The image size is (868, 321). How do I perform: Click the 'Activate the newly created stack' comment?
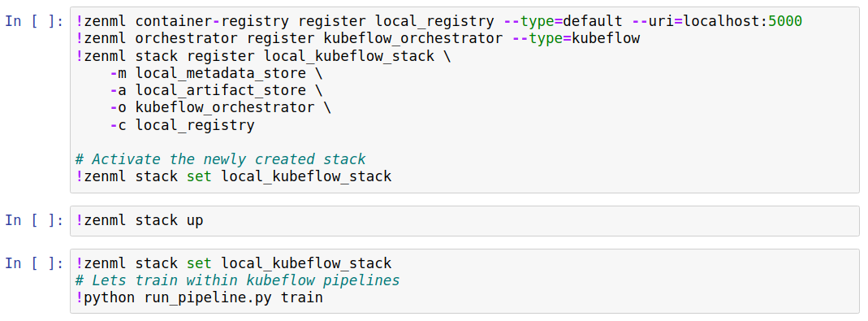(x=220, y=159)
